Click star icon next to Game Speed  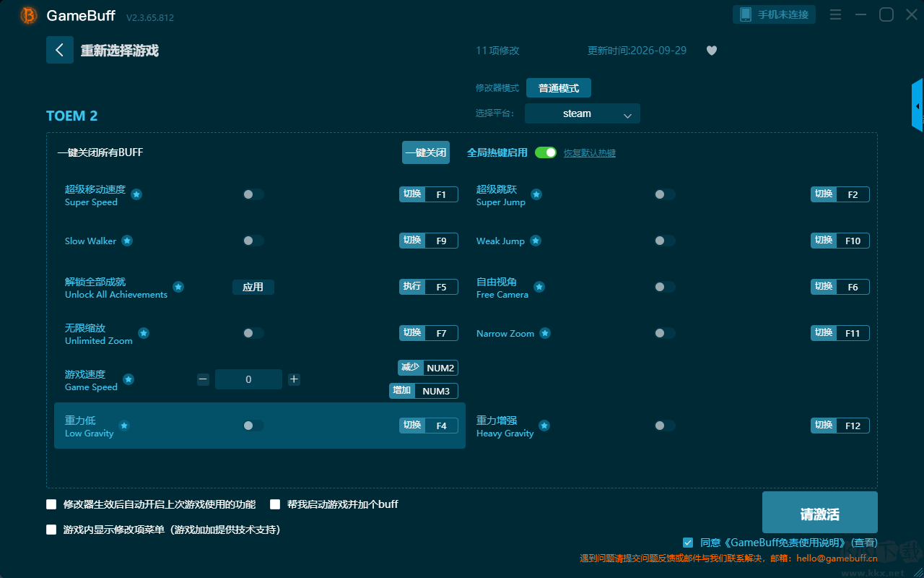coord(128,379)
